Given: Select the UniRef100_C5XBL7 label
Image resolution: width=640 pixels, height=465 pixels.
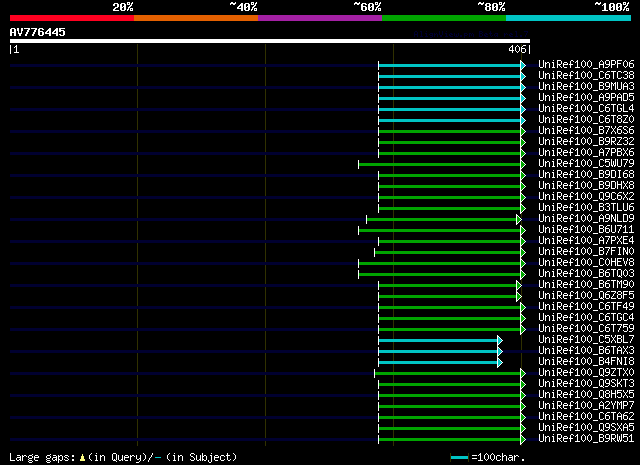Looking at the screenshot, I should 586,340.
